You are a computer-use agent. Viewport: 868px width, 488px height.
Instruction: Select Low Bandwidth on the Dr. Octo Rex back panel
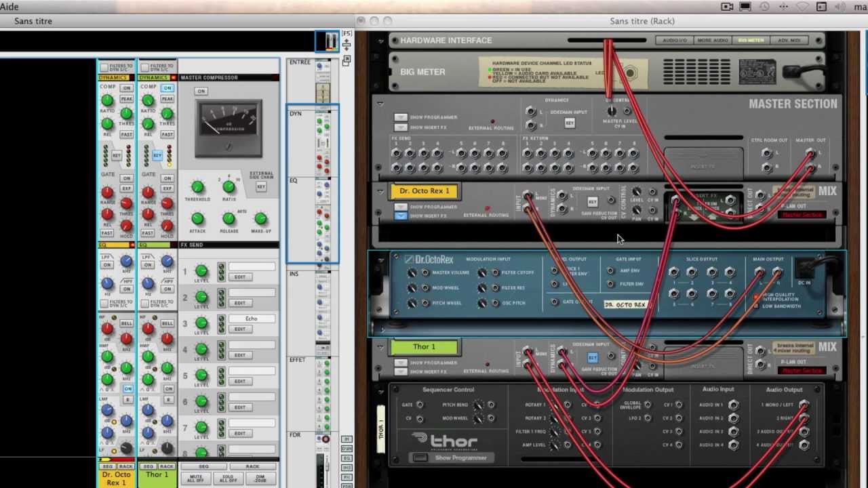[755, 306]
